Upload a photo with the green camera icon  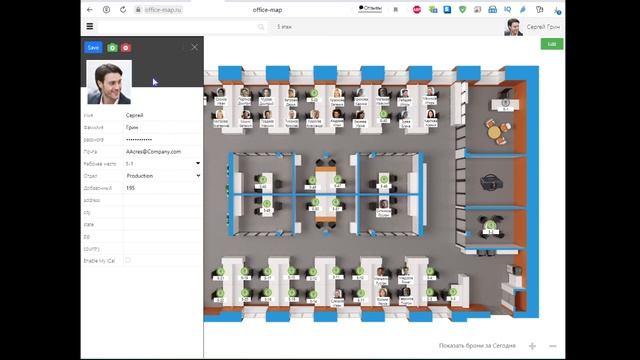click(x=112, y=48)
